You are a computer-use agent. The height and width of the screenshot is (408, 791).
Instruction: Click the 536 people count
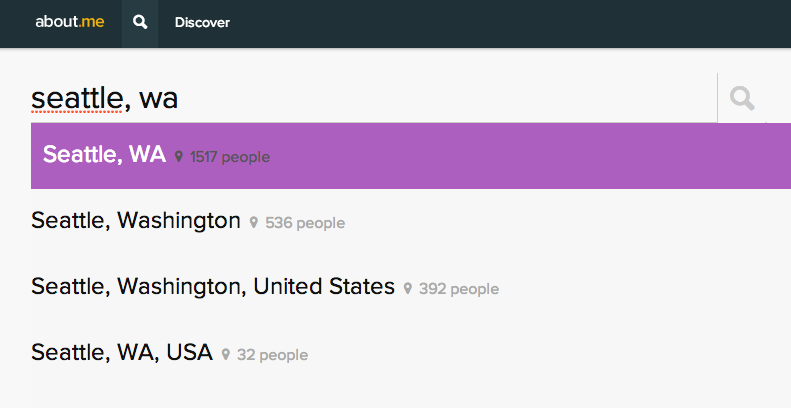[305, 223]
